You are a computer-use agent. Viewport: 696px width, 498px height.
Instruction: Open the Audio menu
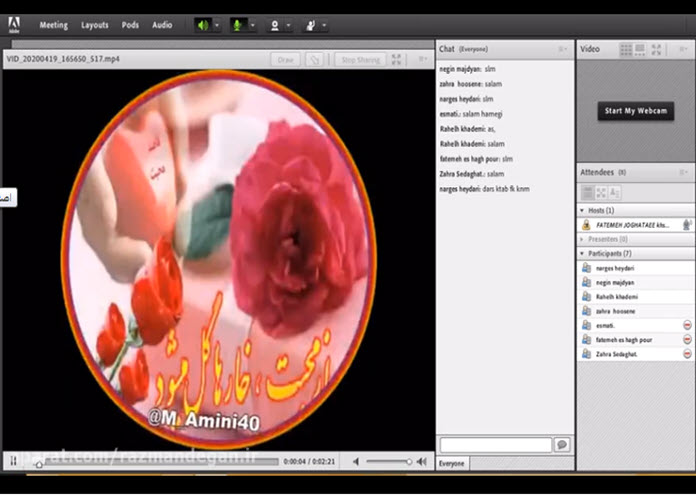162,25
